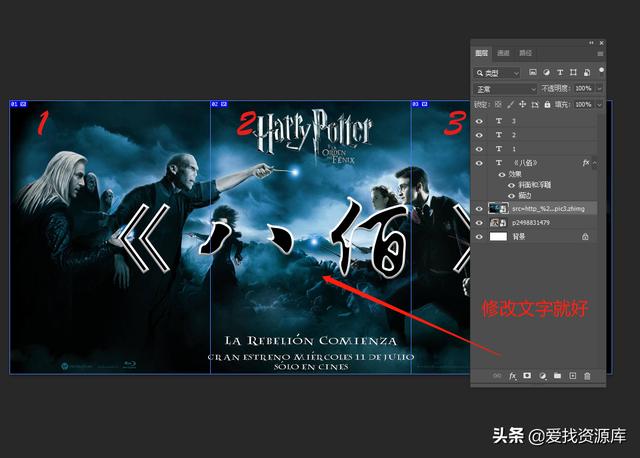
Task: Click the 效果 effects label
Action: pos(515,174)
